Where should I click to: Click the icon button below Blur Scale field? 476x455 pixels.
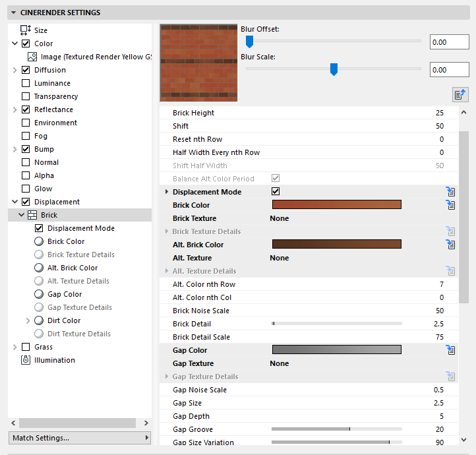pyautogui.click(x=460, y=94)
